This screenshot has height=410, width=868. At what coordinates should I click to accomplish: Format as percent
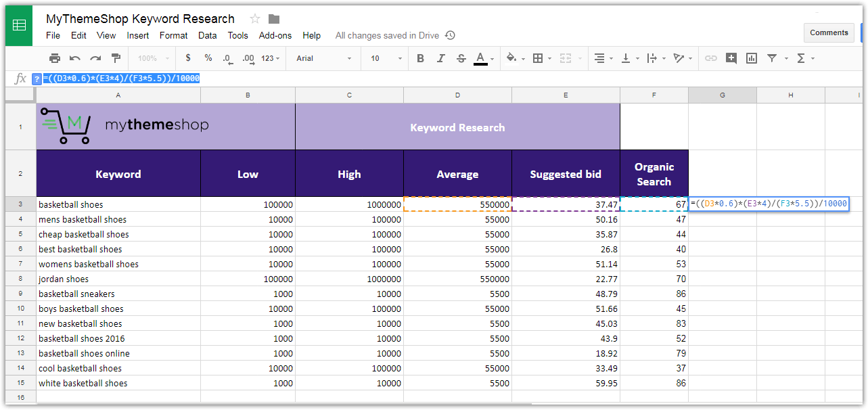pos(208,58)
